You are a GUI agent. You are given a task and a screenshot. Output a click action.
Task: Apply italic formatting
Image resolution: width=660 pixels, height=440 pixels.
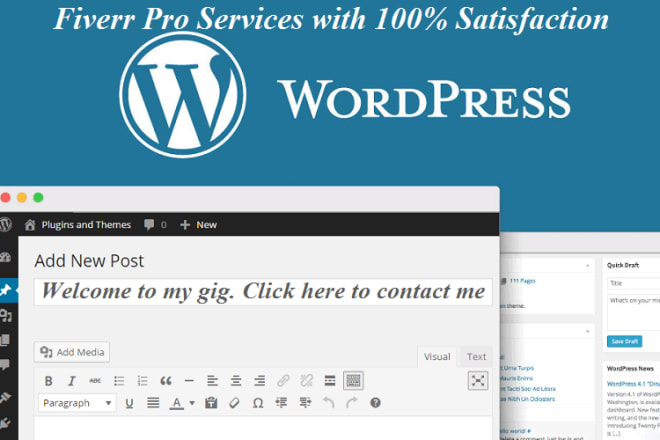click(72, 381)
